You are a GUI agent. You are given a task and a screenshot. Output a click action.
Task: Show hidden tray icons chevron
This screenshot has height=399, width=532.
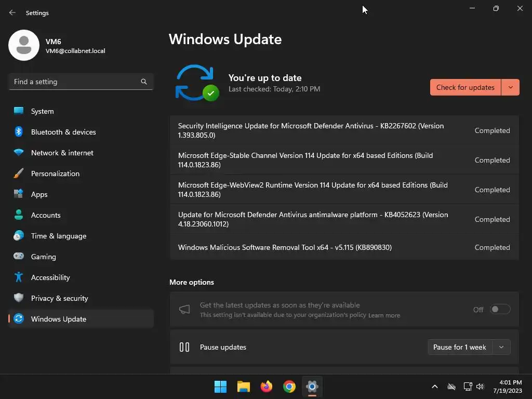(x=435, y=387)
